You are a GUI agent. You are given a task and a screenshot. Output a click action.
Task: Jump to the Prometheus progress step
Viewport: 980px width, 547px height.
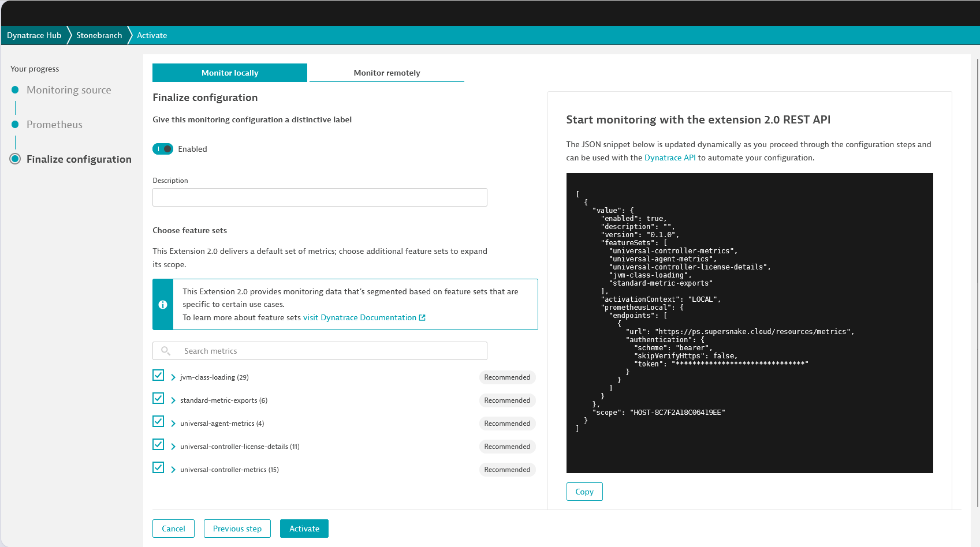[54, 125]
